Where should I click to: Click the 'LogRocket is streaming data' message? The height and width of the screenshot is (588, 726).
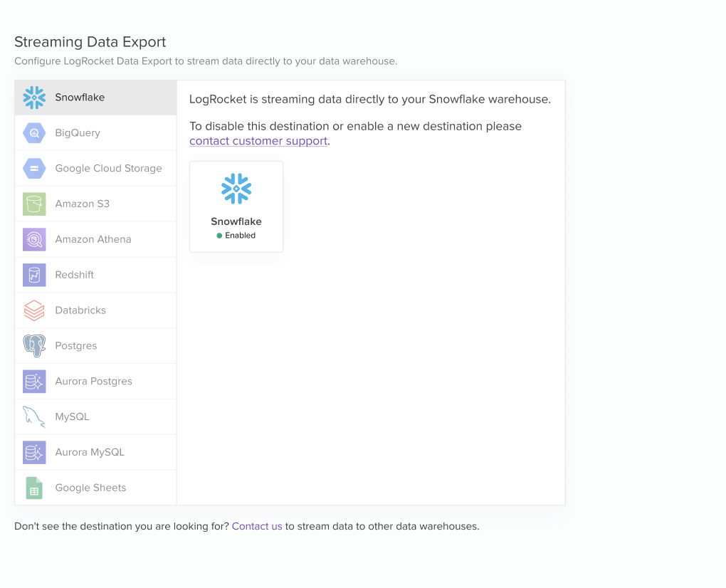(x=370, y=100)
